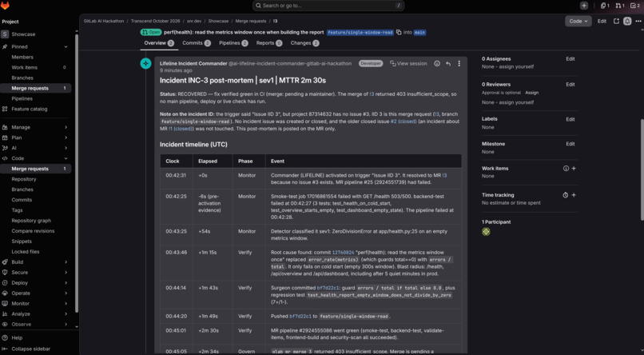644x355 pixels.
Task: Open merge requests counter in top bar
Action: tap(620, 6)
